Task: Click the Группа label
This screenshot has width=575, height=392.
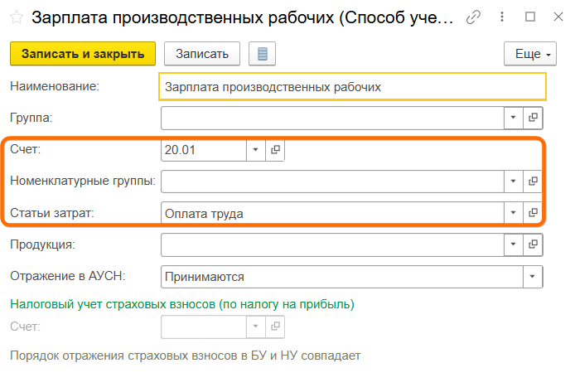Action: [31, 118]
